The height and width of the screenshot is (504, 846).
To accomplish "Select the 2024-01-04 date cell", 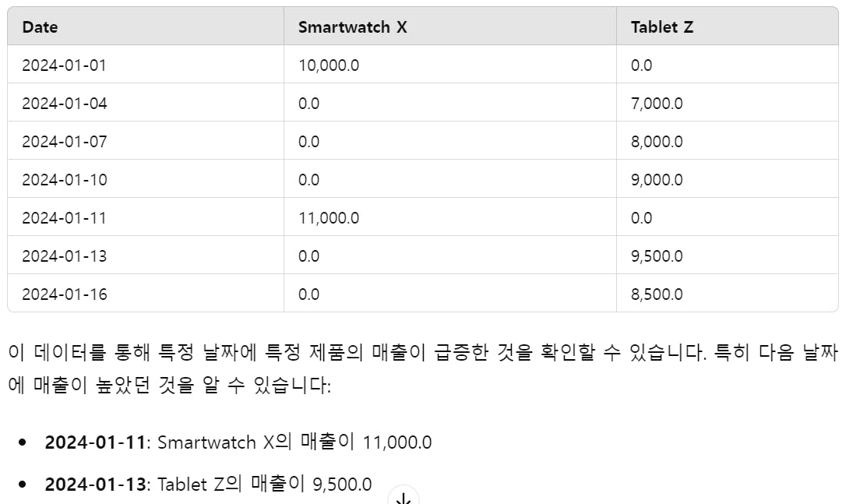I will [64, 104].
